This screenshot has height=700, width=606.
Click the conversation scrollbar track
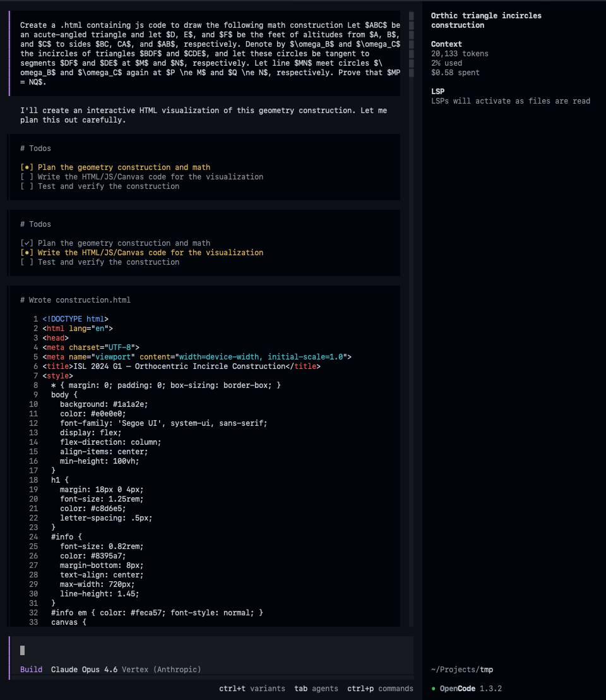[411, 316]
